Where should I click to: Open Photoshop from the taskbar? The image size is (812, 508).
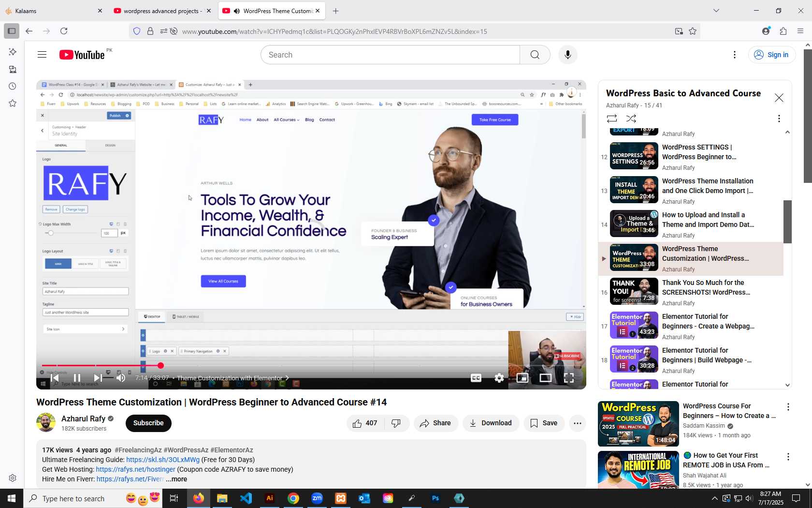(435, 498)
